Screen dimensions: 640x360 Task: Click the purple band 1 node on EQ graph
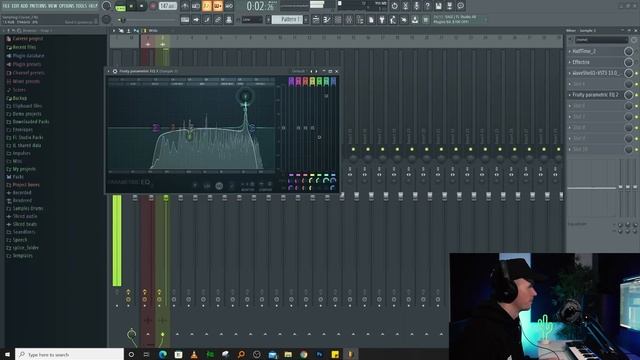point(156,128)
